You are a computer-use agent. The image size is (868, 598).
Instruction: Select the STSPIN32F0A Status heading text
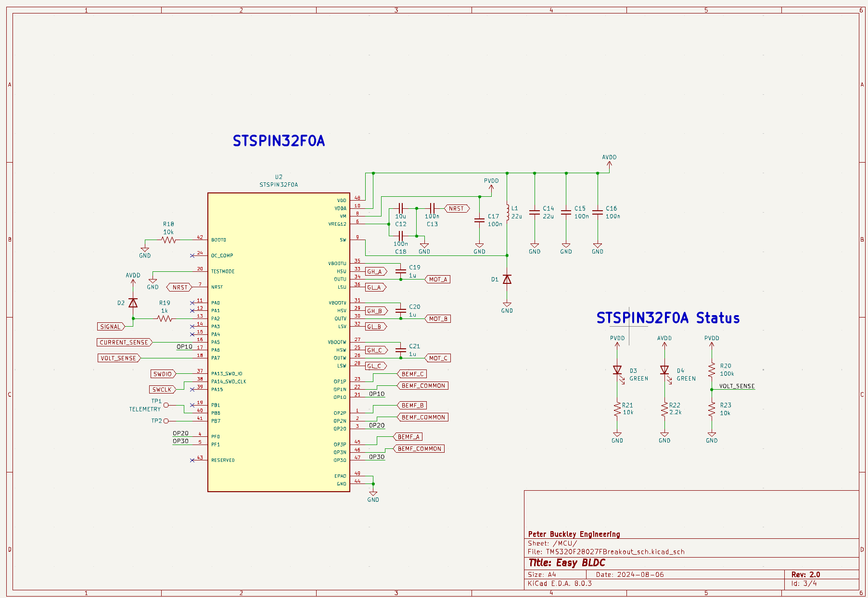point(668,318)
